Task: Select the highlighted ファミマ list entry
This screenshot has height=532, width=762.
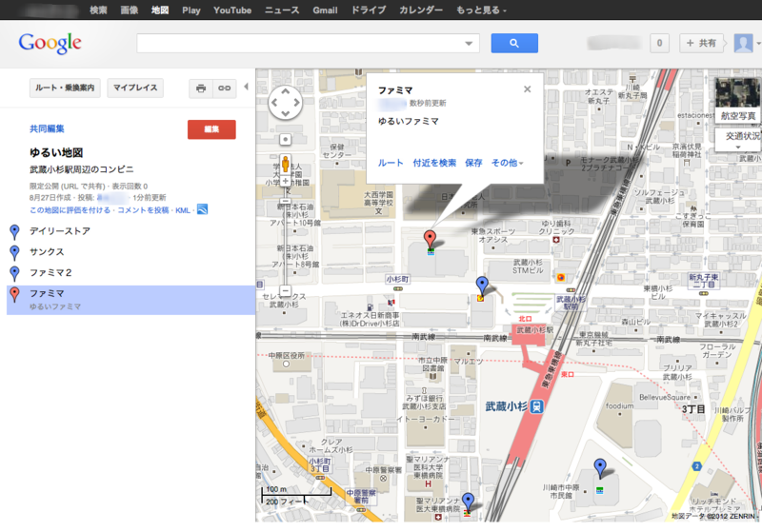Action: pos(130,300)
